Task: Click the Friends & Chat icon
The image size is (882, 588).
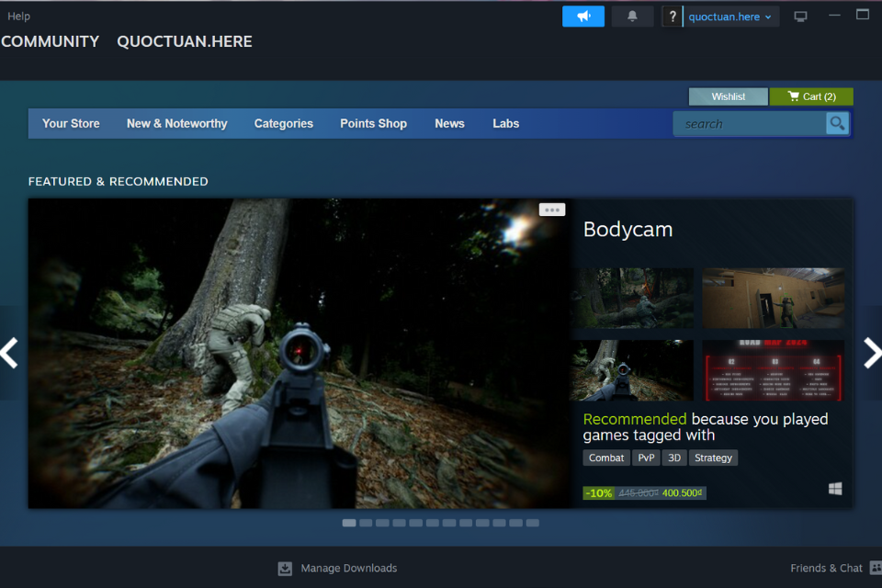Action: [876, 568]
